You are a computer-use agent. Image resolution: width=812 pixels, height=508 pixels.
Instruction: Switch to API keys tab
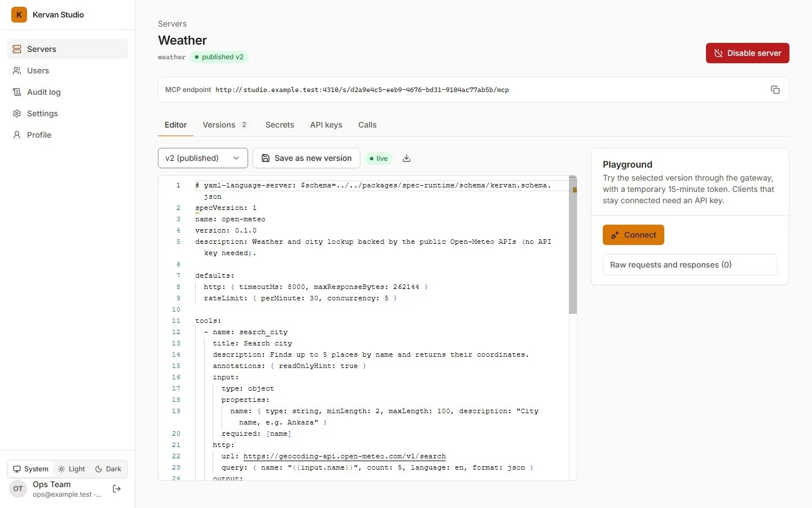[326, 125]
